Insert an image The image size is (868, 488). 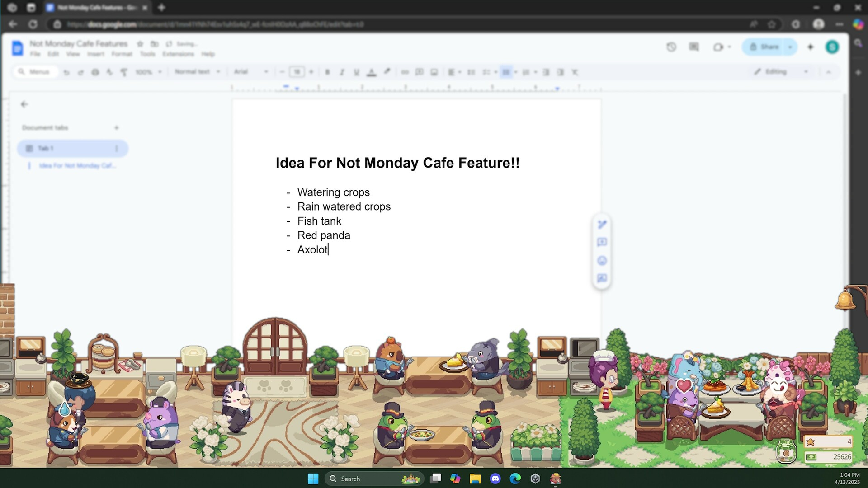point(434,72)
